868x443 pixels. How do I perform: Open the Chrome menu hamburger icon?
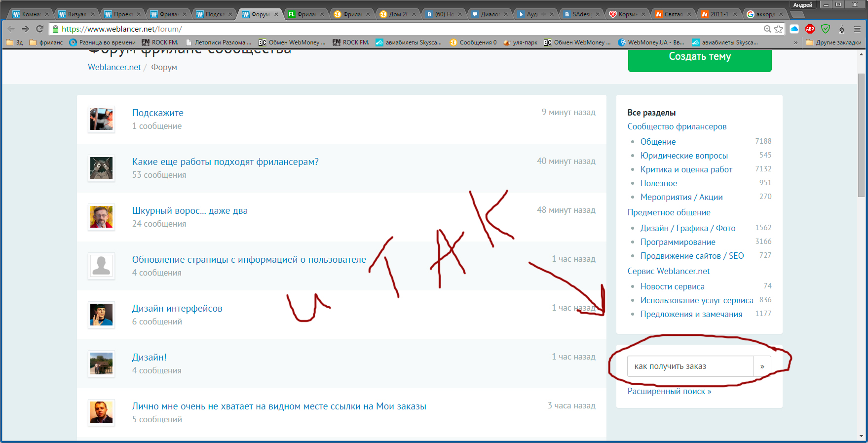858,29
